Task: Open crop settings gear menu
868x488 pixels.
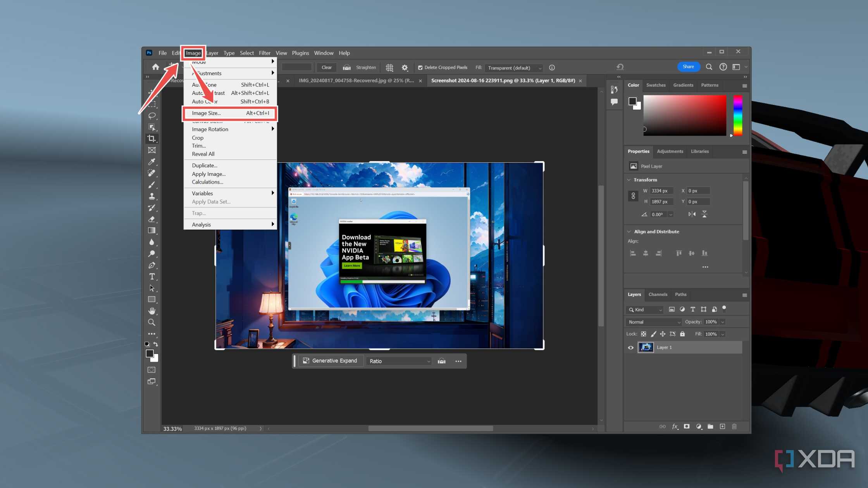Action: tap(405, 67)
